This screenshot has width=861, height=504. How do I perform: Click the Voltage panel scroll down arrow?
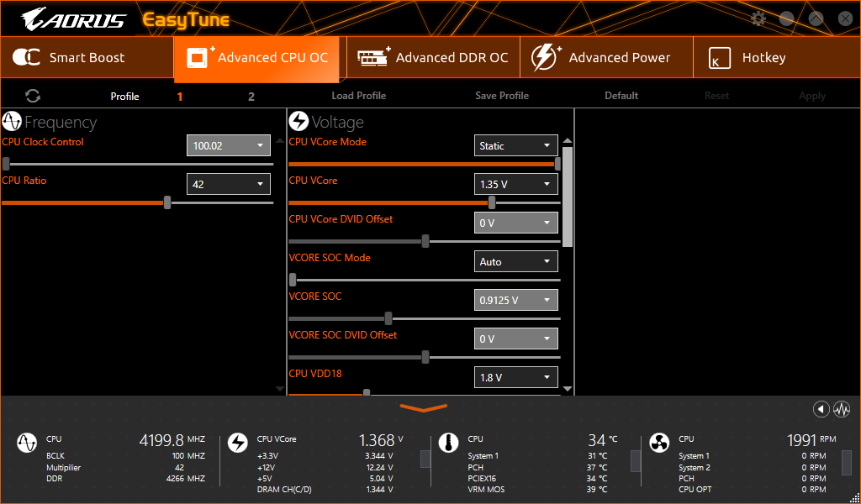click(568, 389)
